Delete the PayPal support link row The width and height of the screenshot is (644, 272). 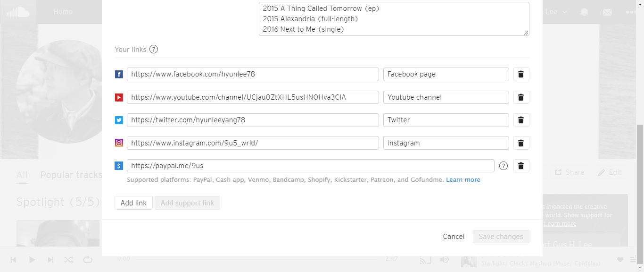pyautogui.click(x=521, y=166)
